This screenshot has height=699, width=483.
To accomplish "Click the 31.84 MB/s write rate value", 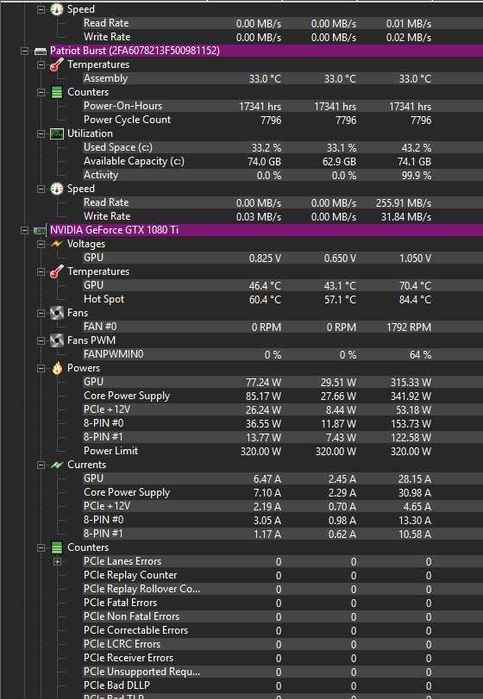I will point(406,217).
